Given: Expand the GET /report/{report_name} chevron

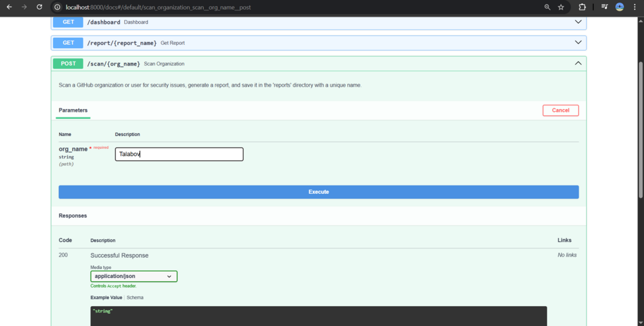Looking at the screenshot, I should click(578, 42).
